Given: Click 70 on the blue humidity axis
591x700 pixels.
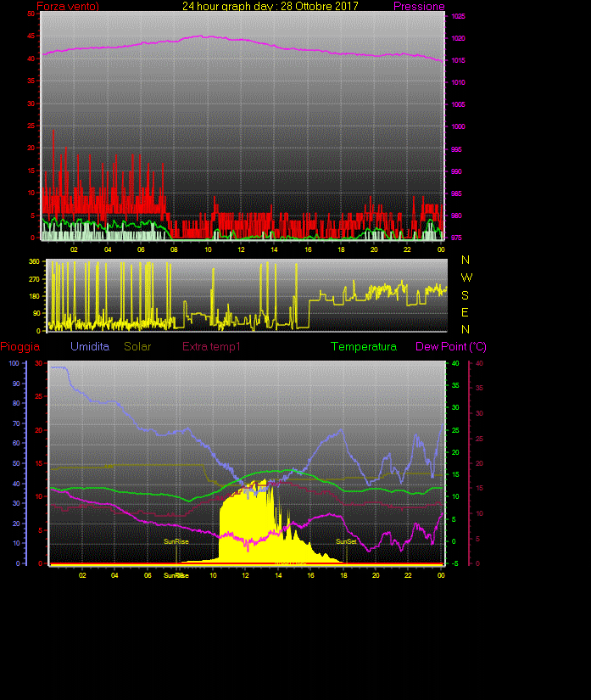Looking at the screenshot, I should click(16, 423).
